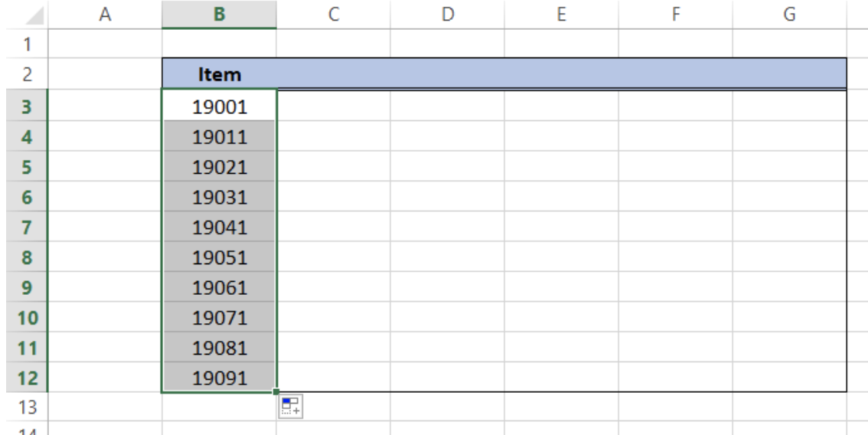
Task: Click cell containing 19041
Action: click(219, 227)
